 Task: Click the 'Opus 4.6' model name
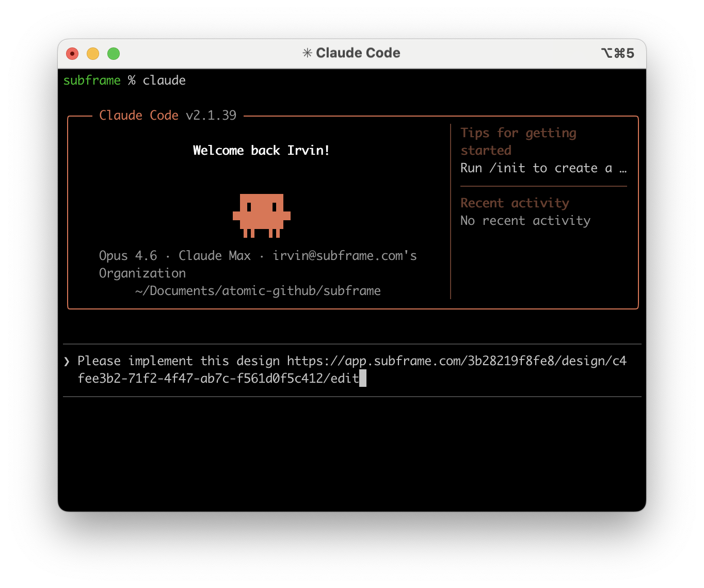point(128,256)
